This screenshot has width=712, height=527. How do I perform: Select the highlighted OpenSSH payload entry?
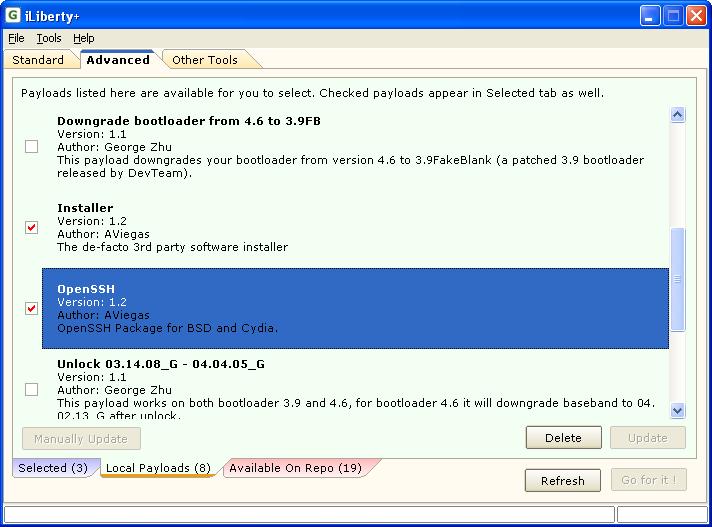pyautogui.click(x=355, y=309)
